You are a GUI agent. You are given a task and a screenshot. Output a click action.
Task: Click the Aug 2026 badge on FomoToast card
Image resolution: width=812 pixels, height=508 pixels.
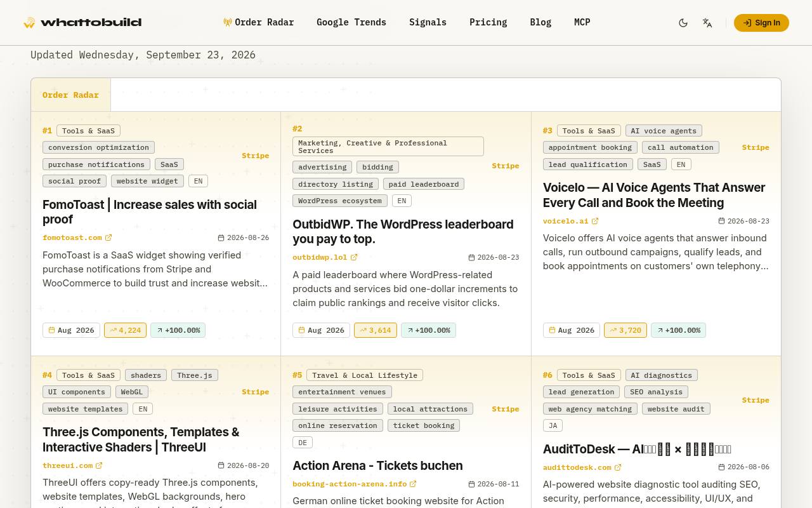click(71, 330)
